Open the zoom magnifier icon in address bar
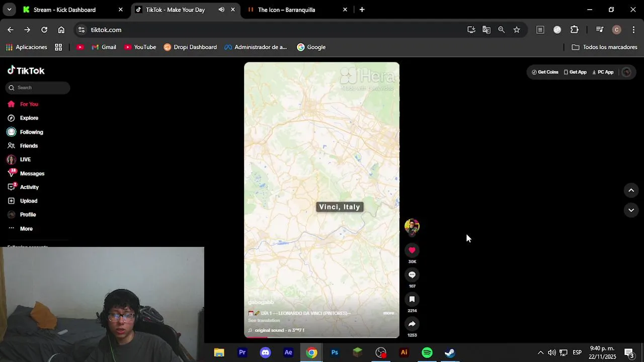 click(502, 30)
